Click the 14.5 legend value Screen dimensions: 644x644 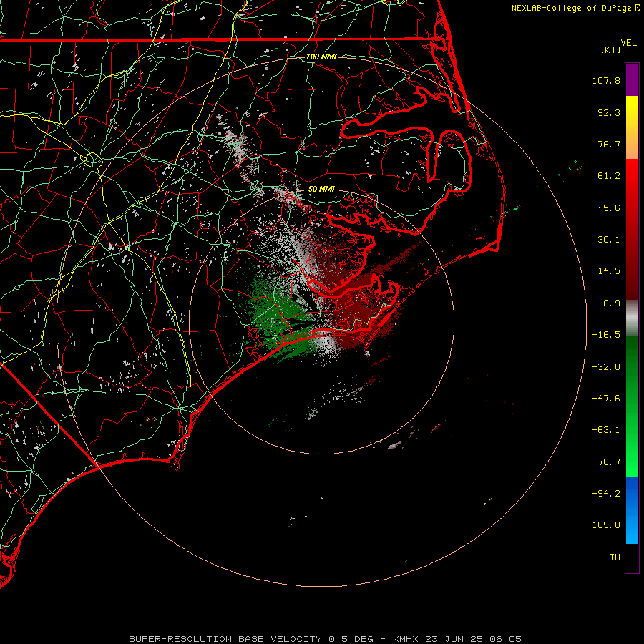609,271
